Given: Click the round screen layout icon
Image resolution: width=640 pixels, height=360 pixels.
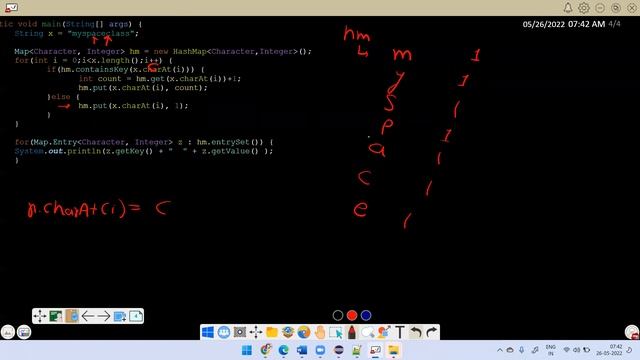Looking at the screenshot, I should point(24,332).
